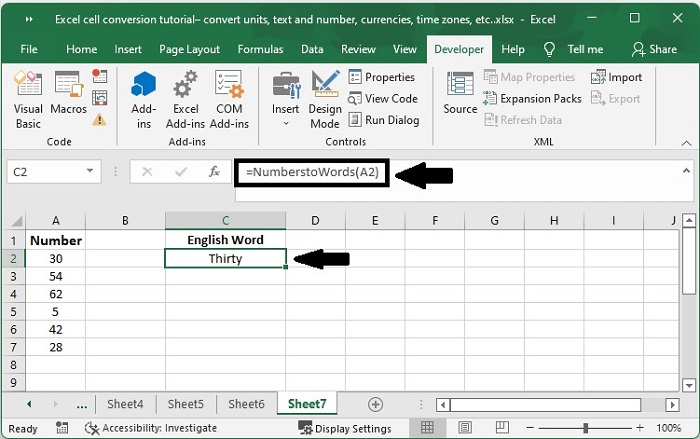Image resolution: width=700 pixels, height=439 pixels.
Task: Select the cell with value 62
Action: click(55, 294)
